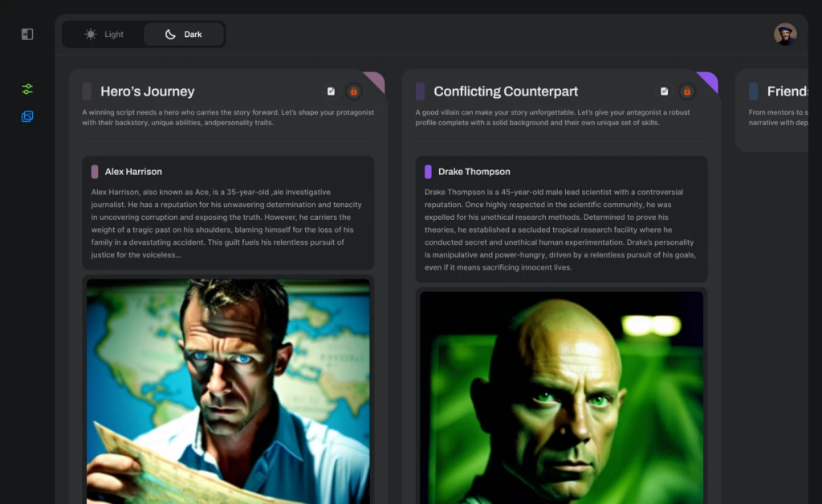Toggle the sidebar panel icon
Viewport: 822px width, 504px height.
[27, 34]
